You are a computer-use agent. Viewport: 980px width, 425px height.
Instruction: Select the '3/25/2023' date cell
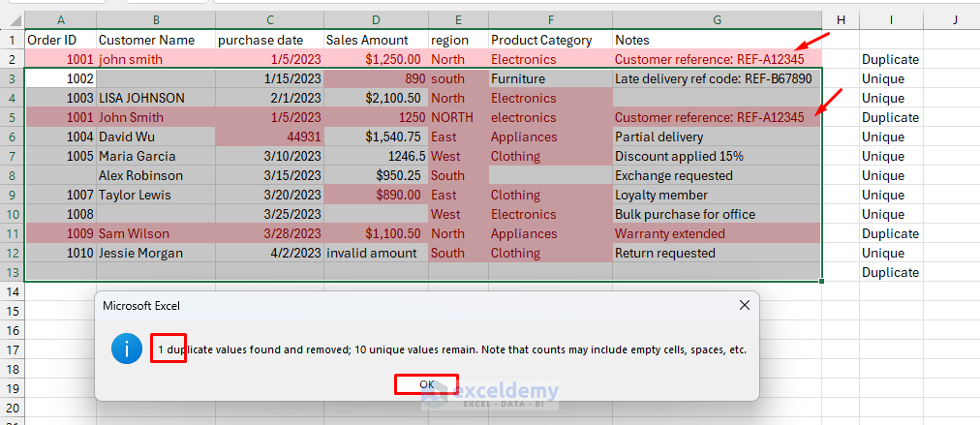(269, 214)
